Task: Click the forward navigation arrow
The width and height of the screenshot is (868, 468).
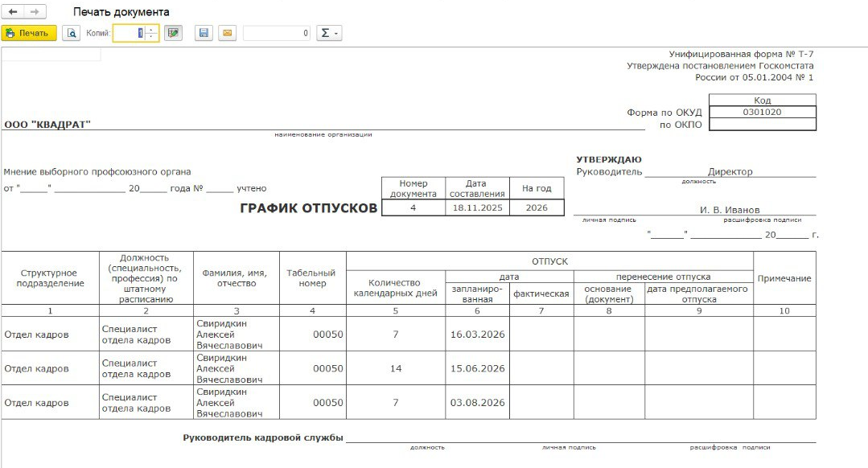Action: click(x=35, y=12)
